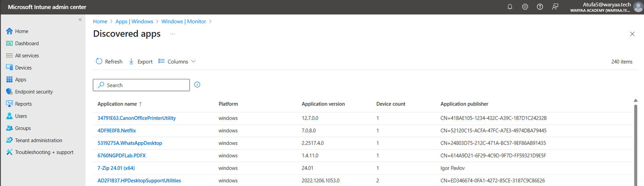Click the info icon beside Search

[x=197, y=85]
